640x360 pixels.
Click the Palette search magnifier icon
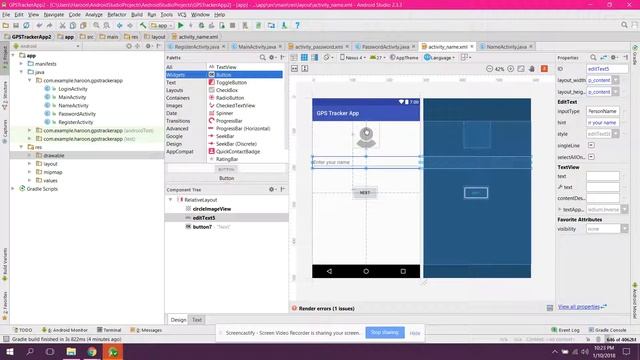263,58
